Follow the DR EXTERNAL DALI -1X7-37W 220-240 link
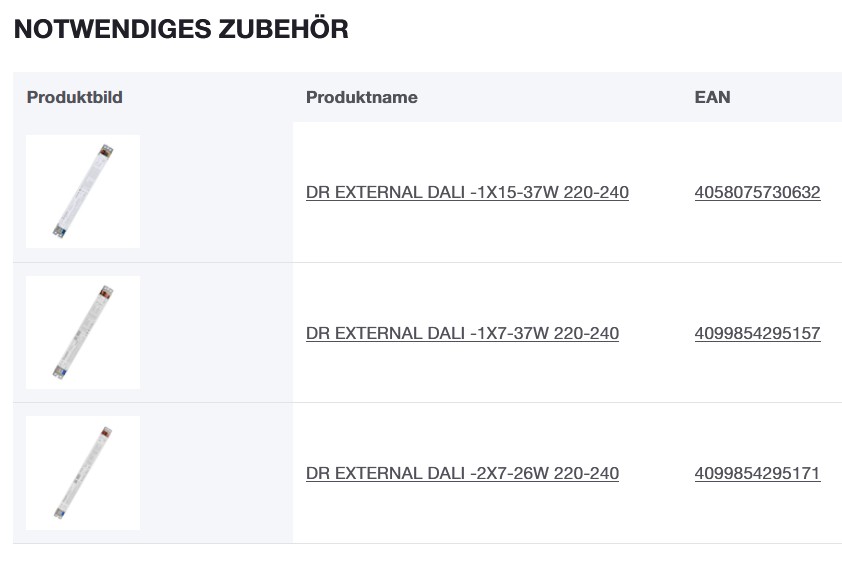842x563 pixels. pyautogui.click(x=462, y=333)
